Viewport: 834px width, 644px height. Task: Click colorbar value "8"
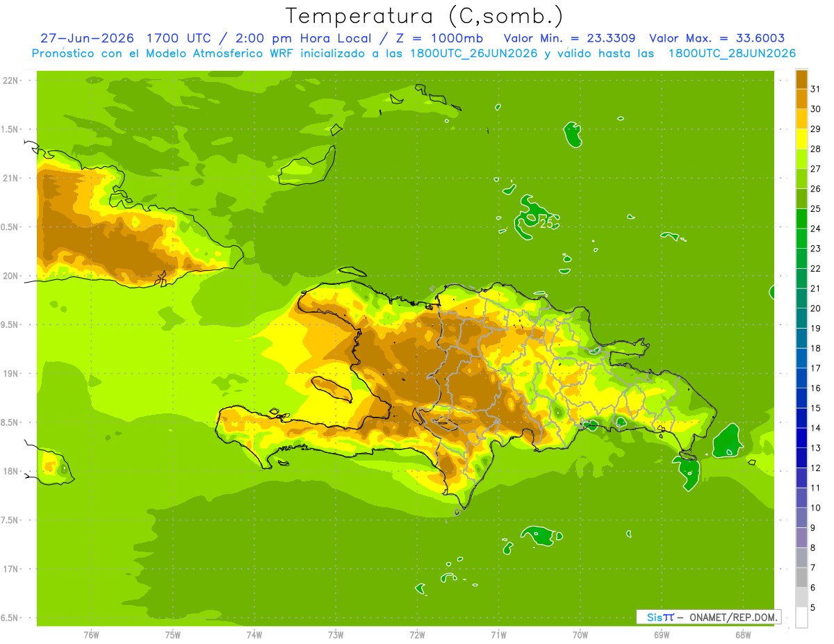pyautogui.click(x=813, y=548)
